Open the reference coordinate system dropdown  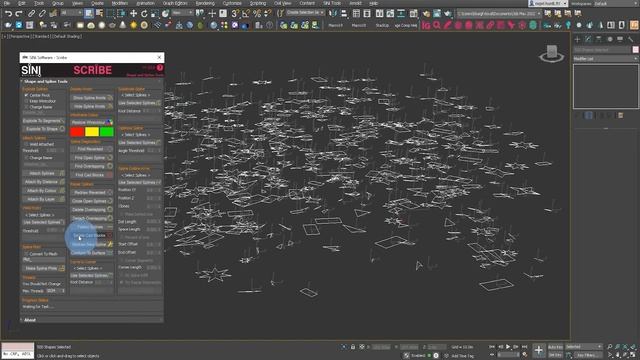coord(182,13)
